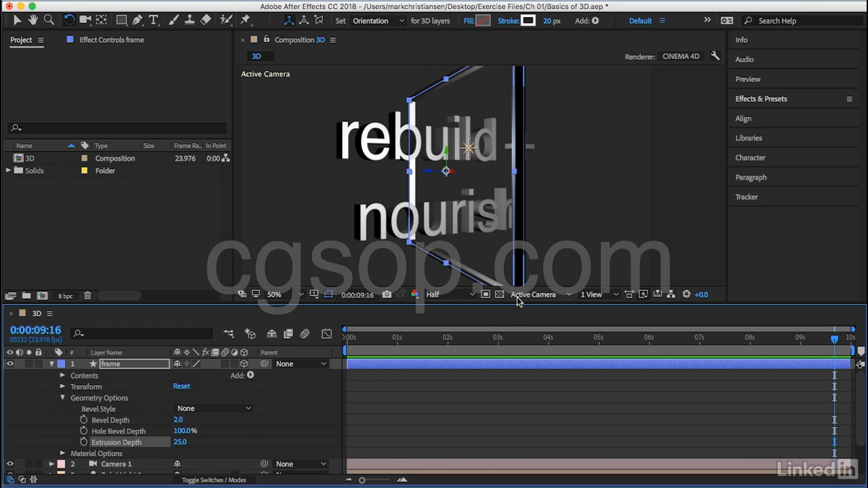
Task: Open the Effects & Presets panel
Action: (x=761, y=99)
